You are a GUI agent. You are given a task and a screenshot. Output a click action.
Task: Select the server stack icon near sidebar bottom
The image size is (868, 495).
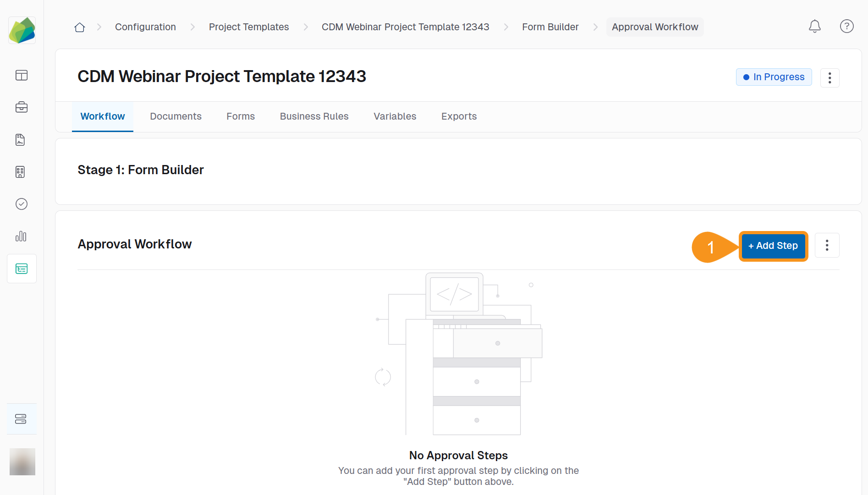pos(21,418)
